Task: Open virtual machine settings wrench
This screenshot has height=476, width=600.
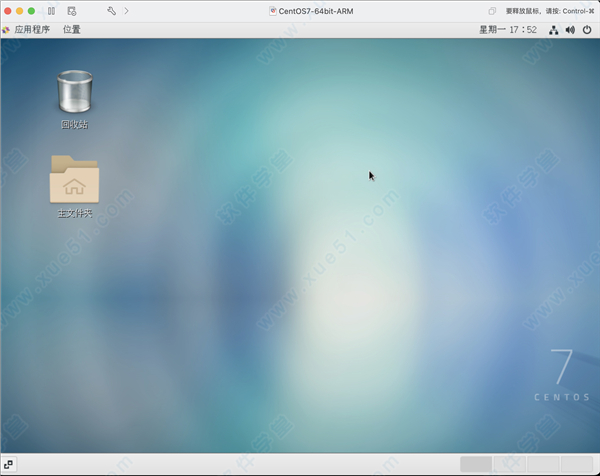Action: [111, 11]
